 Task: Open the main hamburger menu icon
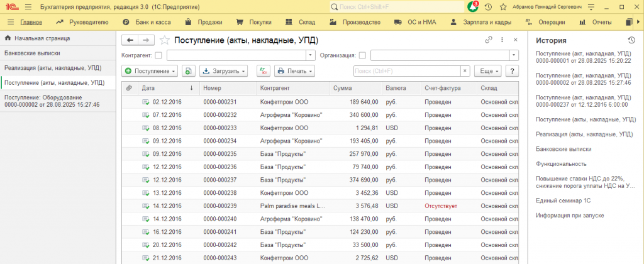28,7
